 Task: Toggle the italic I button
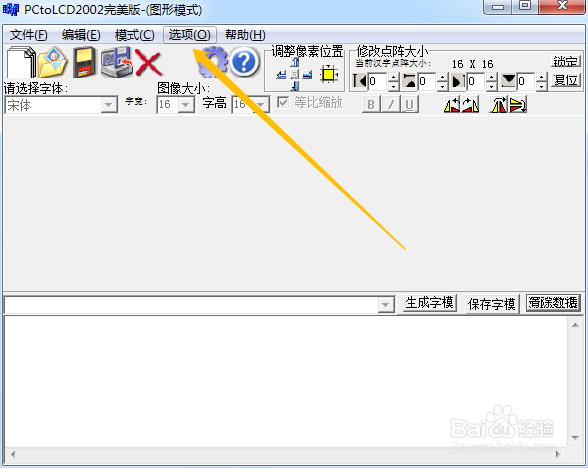(390, 104)
